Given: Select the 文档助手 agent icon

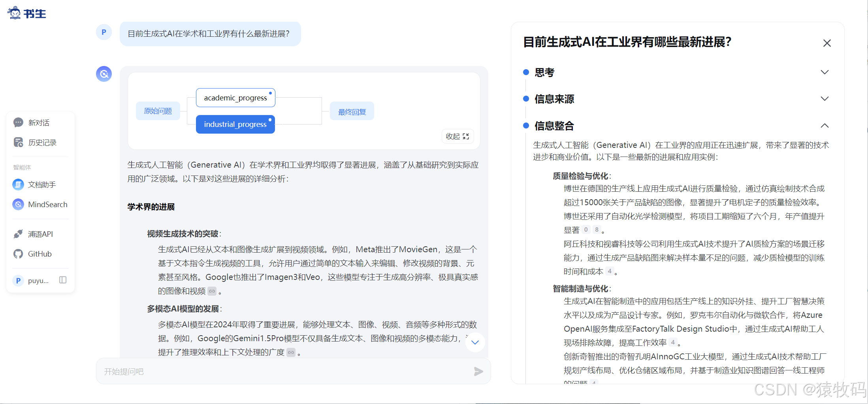Looking at the screenshot, I should [18, 185].
